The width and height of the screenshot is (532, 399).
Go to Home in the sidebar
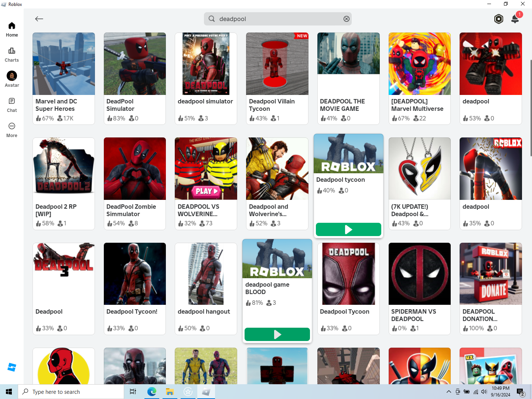pyautogui.click(x=12, y=30)
